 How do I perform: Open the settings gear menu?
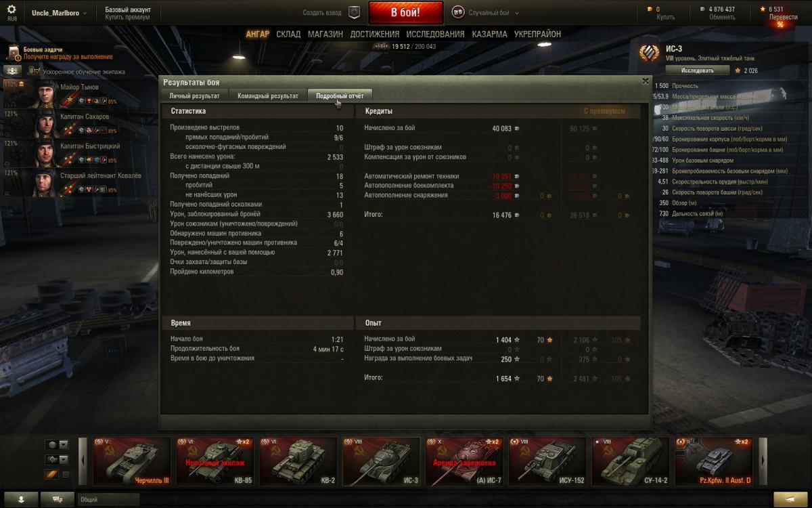(x=12, y=9)
